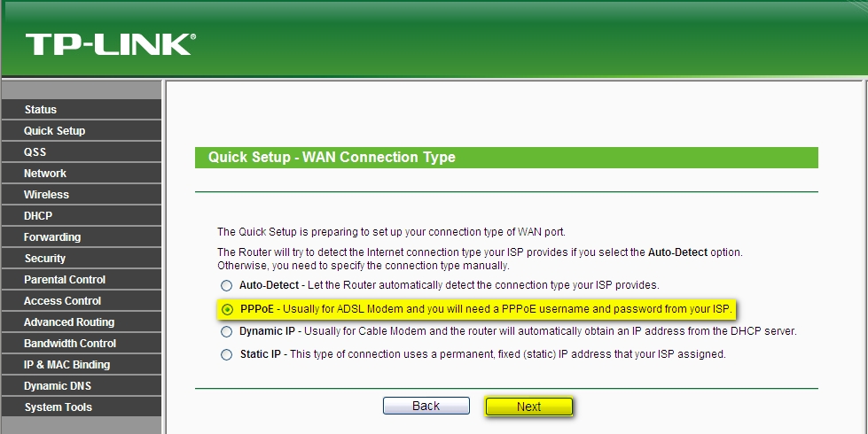Open the Status menu item
Screen dimensions: 868x434
pyautogui.click(x=82, y=110)
